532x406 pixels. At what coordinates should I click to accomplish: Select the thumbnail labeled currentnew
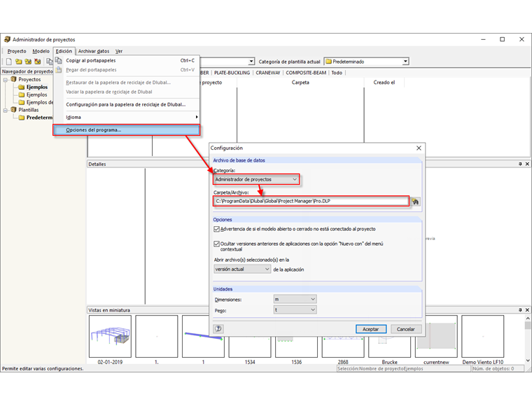(436, 336)
